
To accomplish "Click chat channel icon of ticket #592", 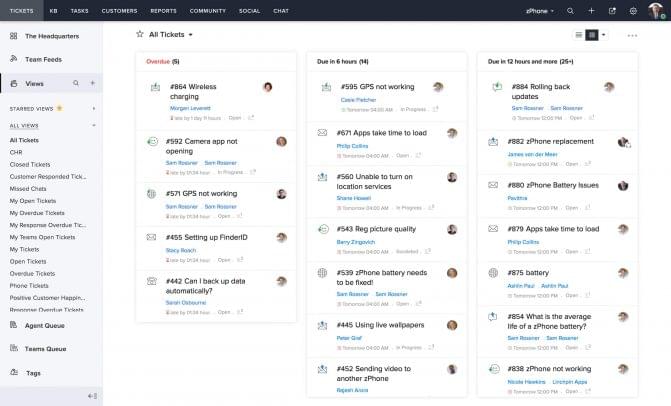I will click(x=152, y=141).
